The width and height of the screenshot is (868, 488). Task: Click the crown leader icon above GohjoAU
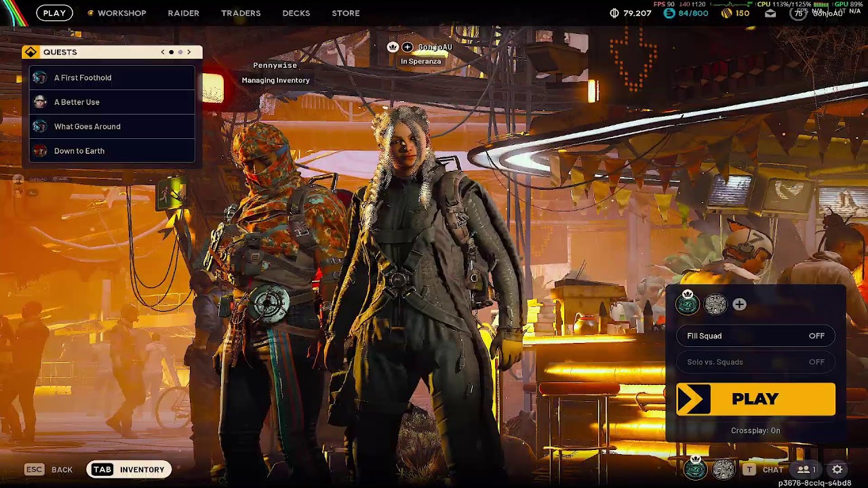click(x=393, y=47)
